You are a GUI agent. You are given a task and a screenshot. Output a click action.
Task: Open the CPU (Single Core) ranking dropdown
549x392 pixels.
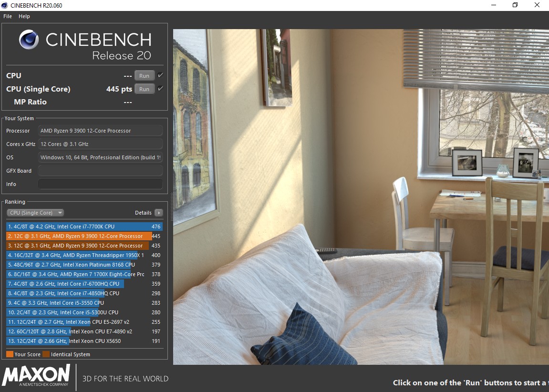35,212
